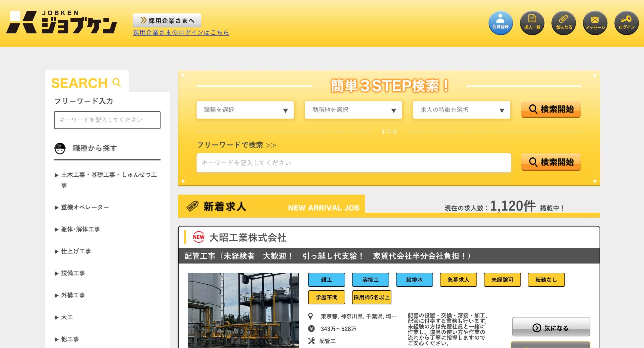644x348 pixels.
Task: Click the ログイン key icon
Action: pyautogui.click(x=626, y=23)
